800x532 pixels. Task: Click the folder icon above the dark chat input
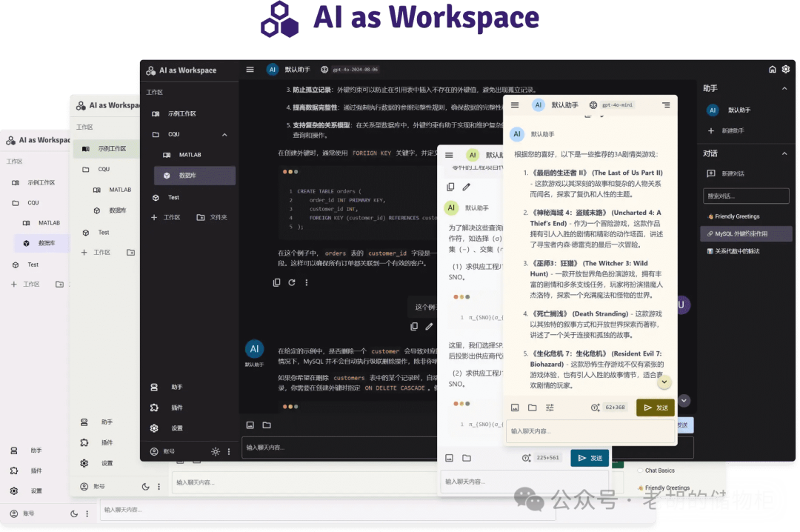coord(267,425)
